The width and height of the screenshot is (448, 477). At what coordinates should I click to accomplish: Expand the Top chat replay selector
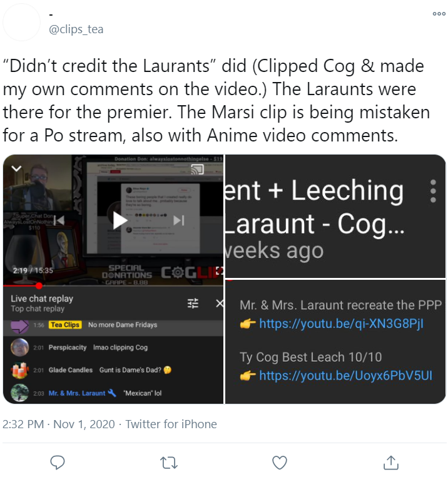tap(38, 309)
